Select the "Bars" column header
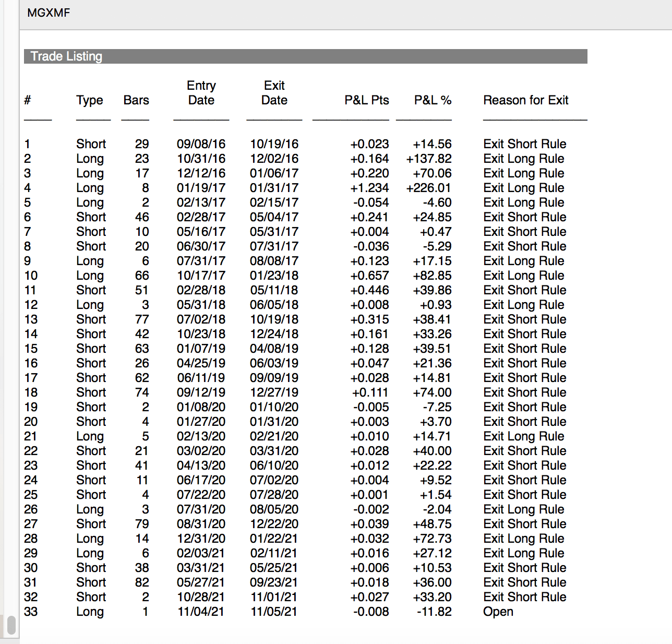Viewport: 672px width, 644px height. coord(136,100)
